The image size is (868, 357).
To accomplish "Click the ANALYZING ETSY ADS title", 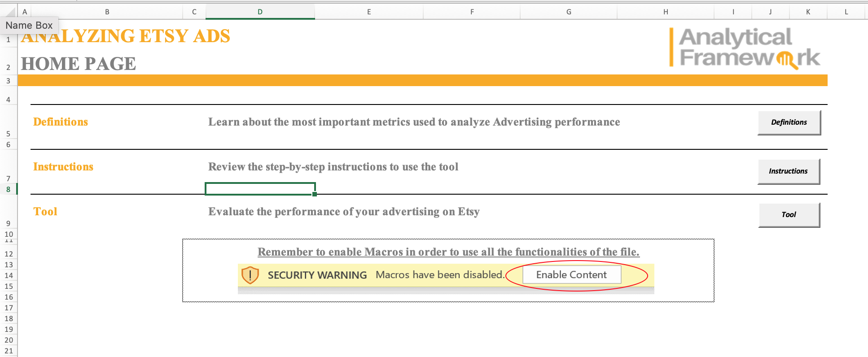I will 126,36.
